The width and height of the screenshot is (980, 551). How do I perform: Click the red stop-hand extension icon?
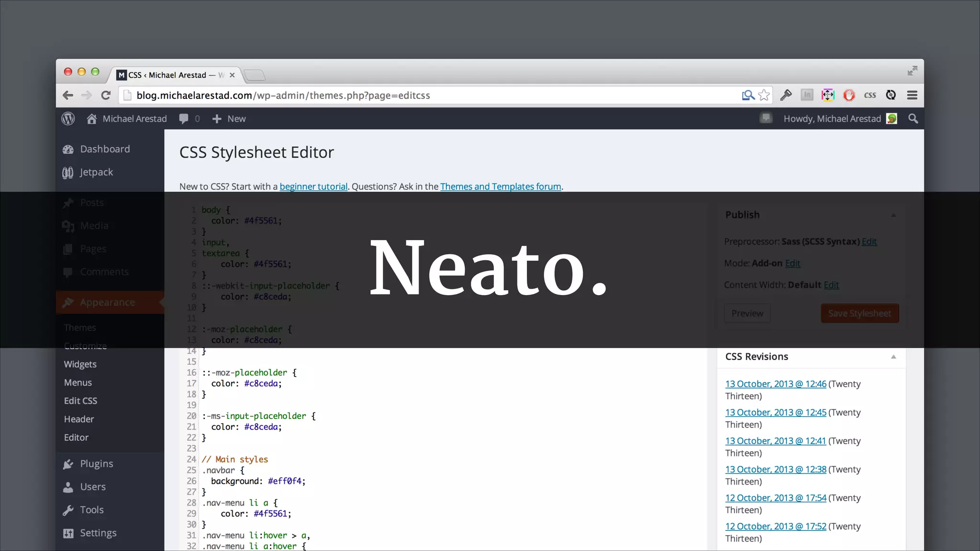(849, 95)
